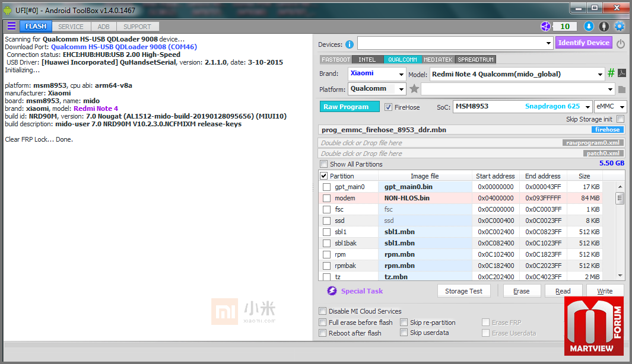Toggle the FireHose checkbox
The width and height of the screenshot is (632, 364).
point(388,107)
